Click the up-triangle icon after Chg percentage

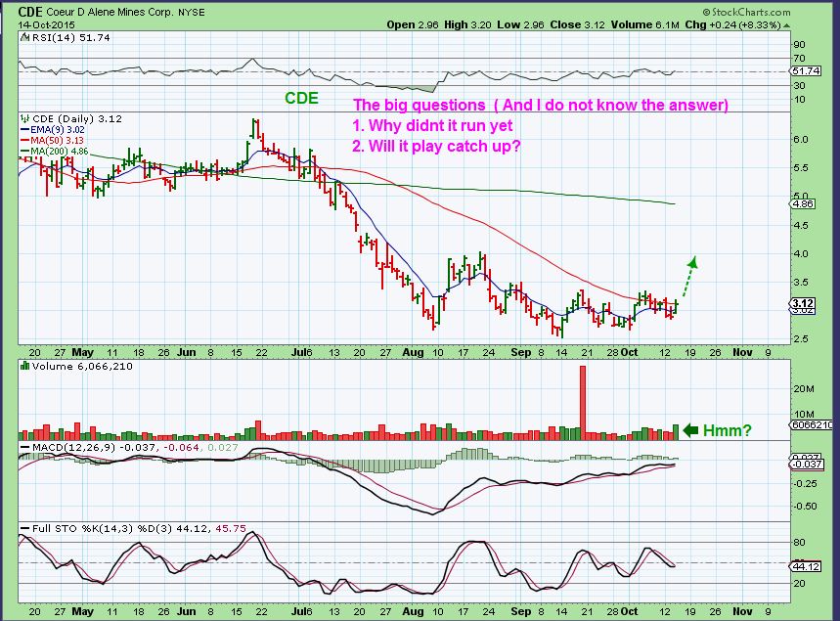[786, 25]
